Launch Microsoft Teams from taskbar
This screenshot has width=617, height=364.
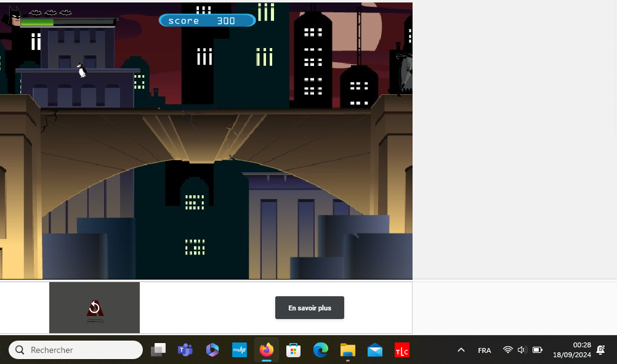(185, 350)
